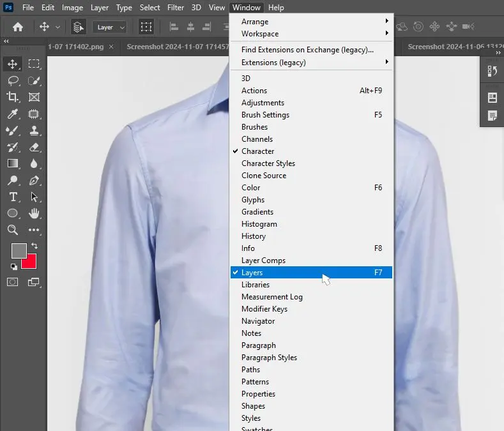
Task: Open the Auto-Select Layer dropdown
Action: [110, 27]
